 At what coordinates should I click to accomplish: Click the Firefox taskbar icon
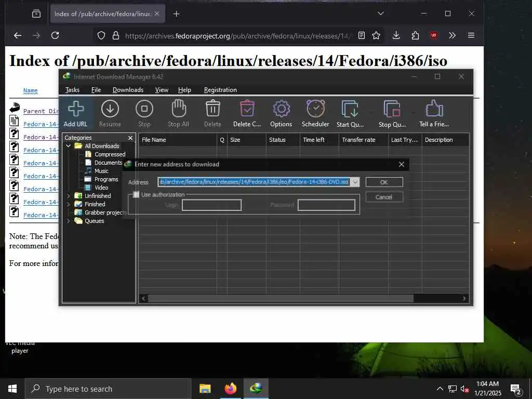(x=231, y=389)
